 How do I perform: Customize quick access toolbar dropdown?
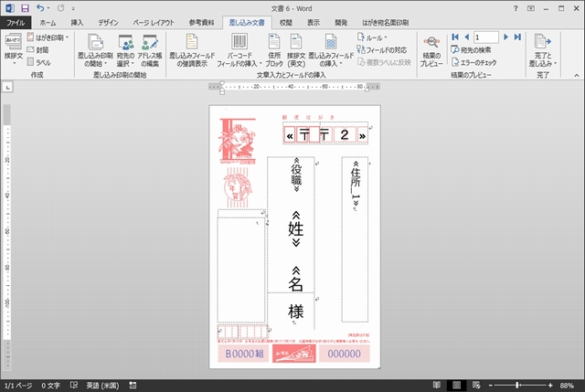click(73, 8)
